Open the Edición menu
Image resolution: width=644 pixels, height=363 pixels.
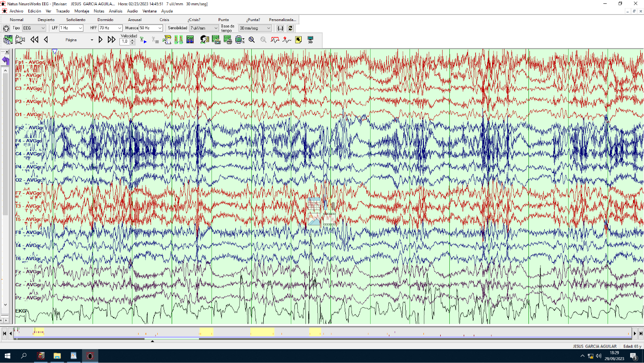point(35,11)
